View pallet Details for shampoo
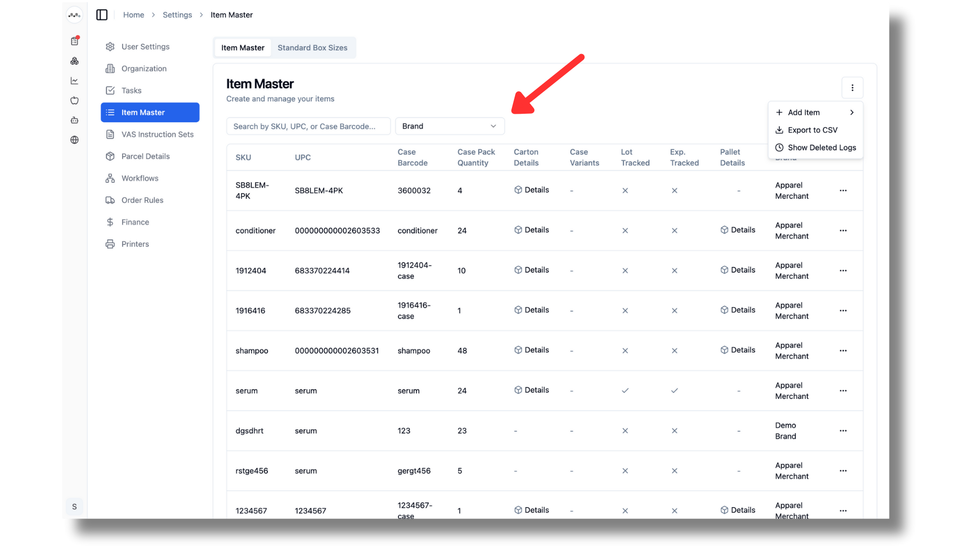Image resolution: width=980 pixels, height=551 pixels. pos(738,350)
